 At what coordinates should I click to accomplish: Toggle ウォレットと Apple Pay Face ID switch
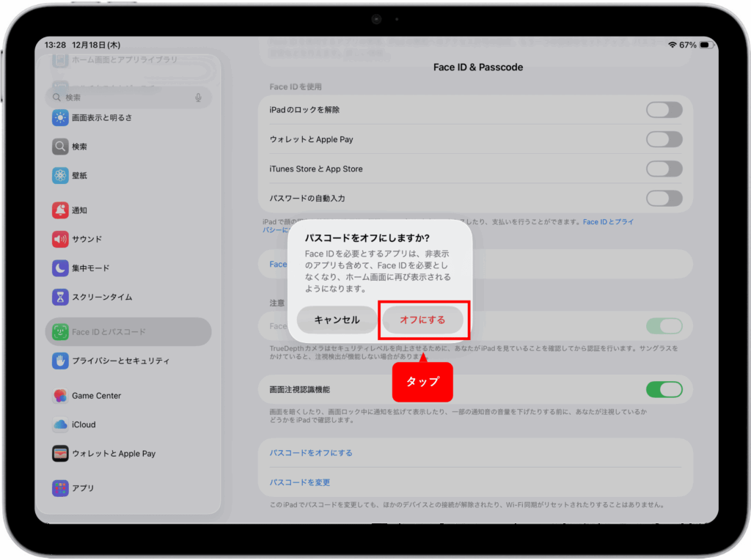[664, 139]
